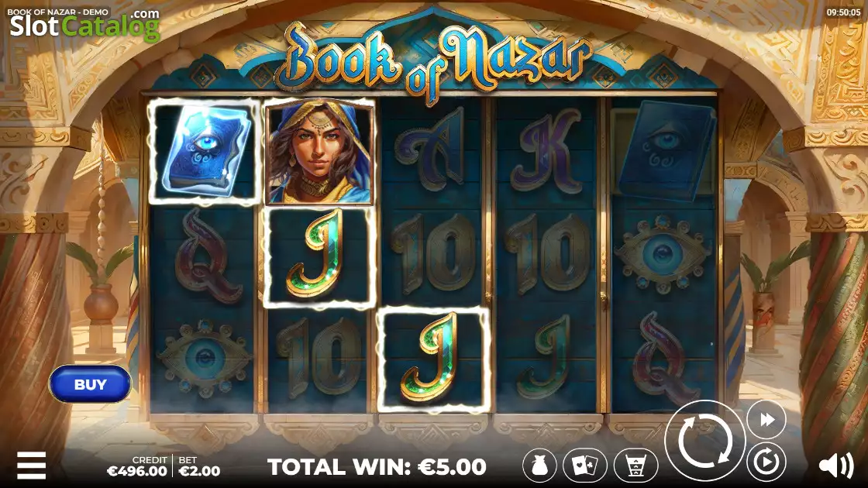
Task: Open the ladder gamble feature icon
Action: [x=636, y=466]
